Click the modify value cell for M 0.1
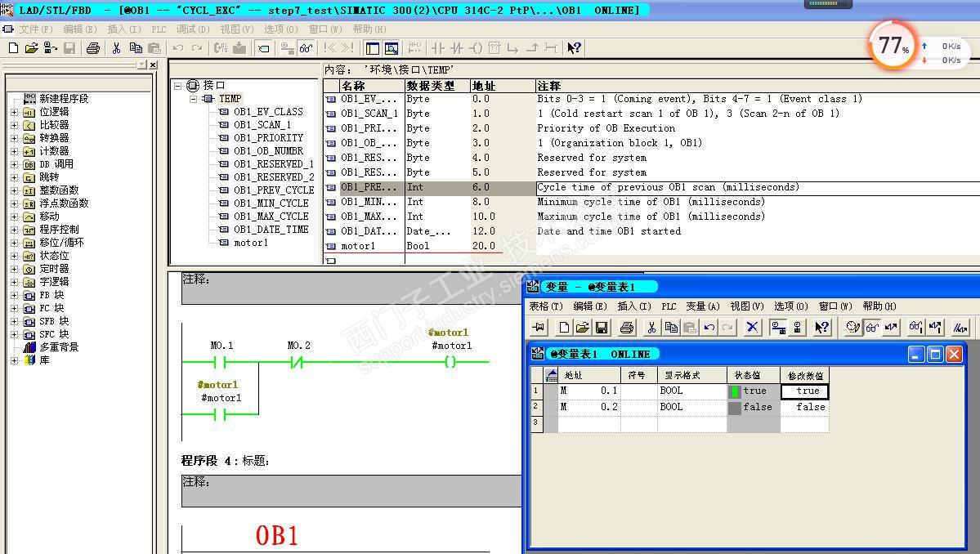 804,391
